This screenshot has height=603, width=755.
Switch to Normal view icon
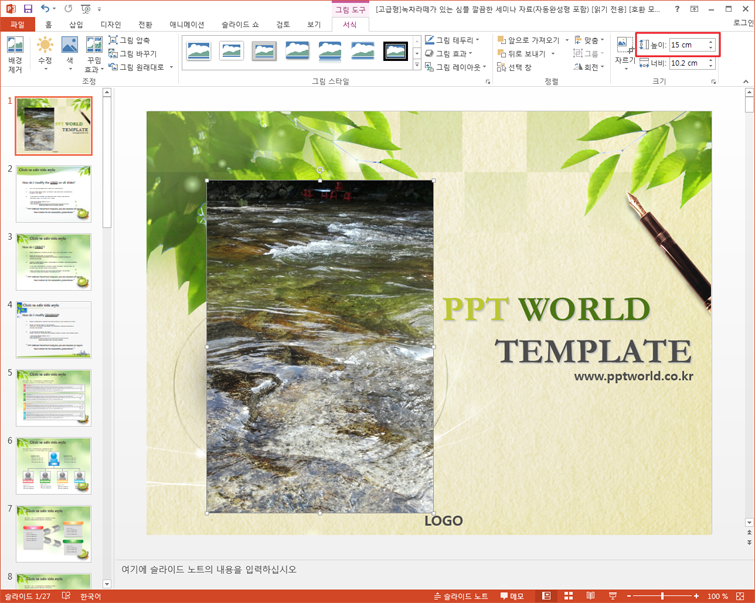pos(546,596)
